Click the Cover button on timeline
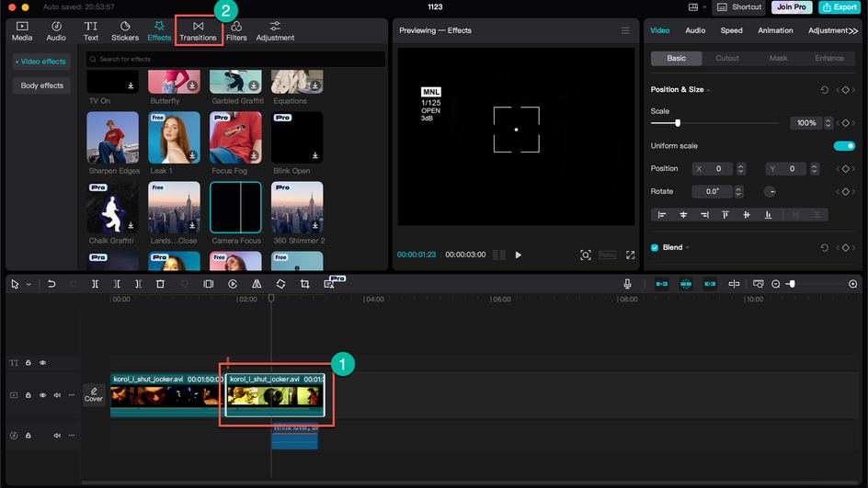868x488 pixels. pos(94,394)
